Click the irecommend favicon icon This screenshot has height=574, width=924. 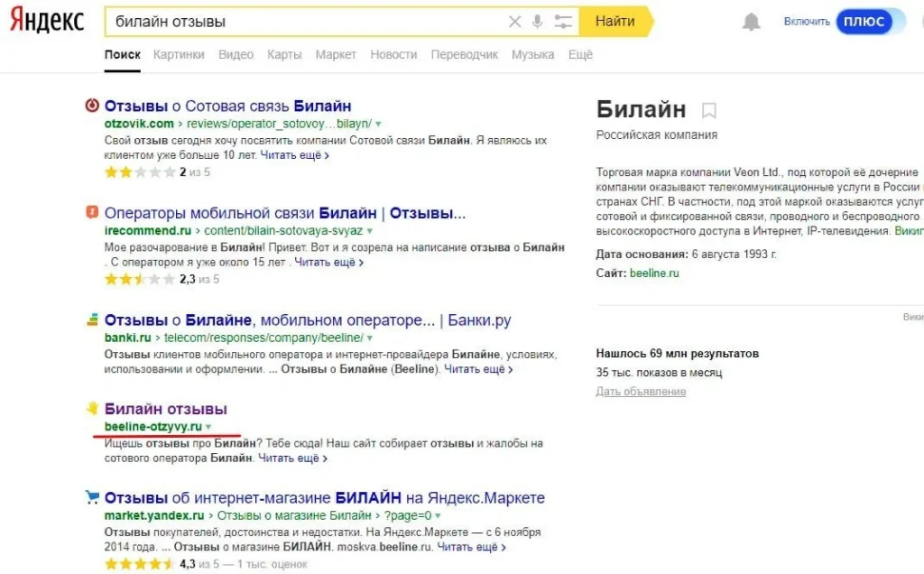92,211
